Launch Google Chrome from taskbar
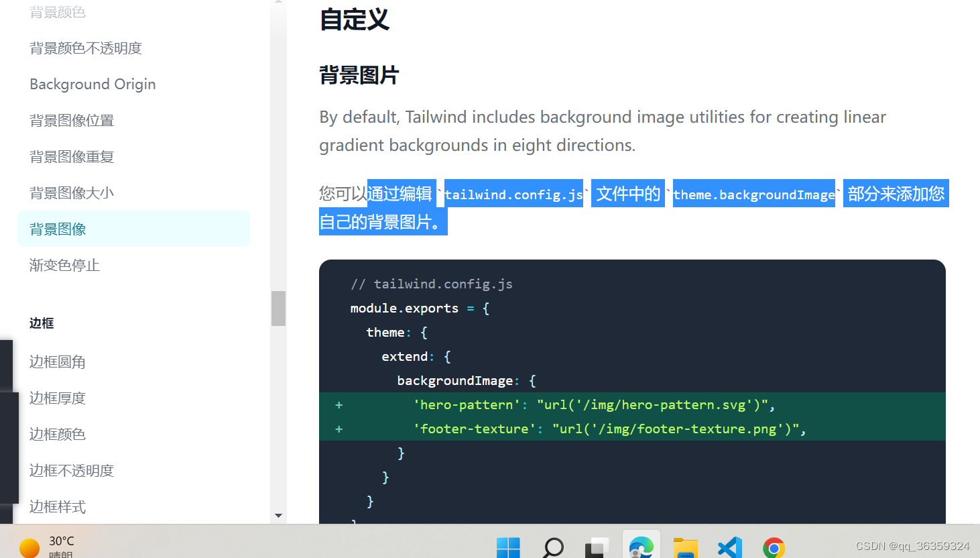The height and width of the screenshot is (558, 980). click(x=774, y=548)
